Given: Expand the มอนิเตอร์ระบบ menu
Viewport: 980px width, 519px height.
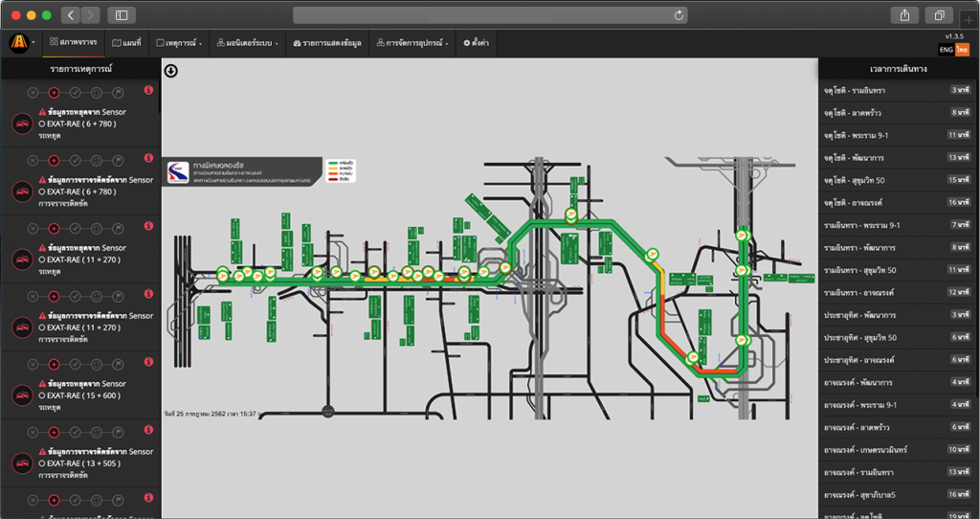Looking at the screenshot, I should pyautogui.click(x=248, y=43).
